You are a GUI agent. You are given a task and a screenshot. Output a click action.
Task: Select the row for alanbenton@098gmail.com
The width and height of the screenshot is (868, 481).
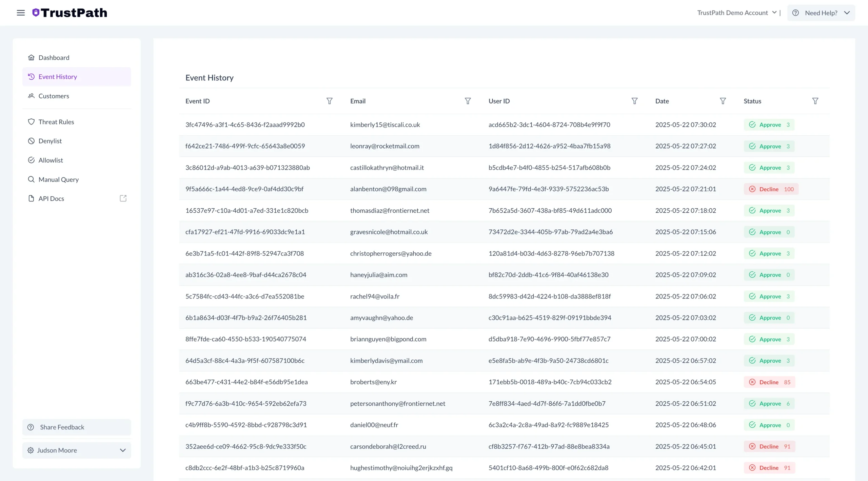tap(388, 189)
